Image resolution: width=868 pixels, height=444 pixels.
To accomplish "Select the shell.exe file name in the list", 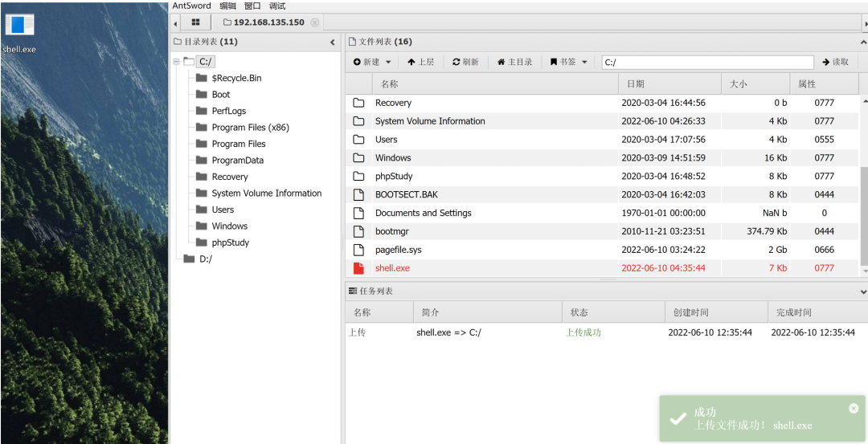I will pos(392,268).
